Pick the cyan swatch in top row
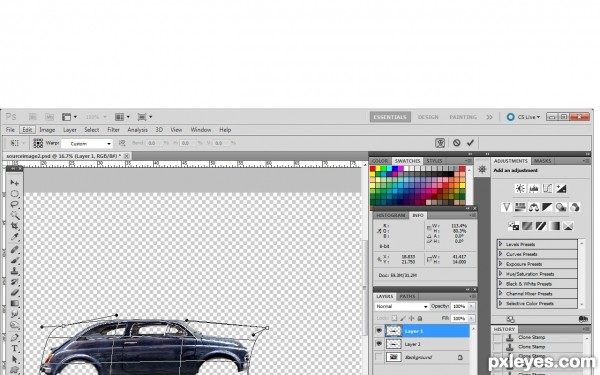 (389, 169)
